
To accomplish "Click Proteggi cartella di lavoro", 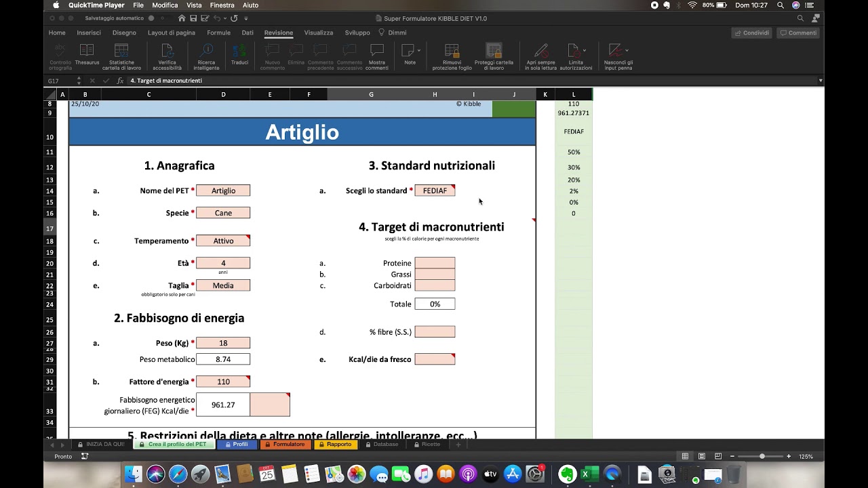I will [494, 56].
